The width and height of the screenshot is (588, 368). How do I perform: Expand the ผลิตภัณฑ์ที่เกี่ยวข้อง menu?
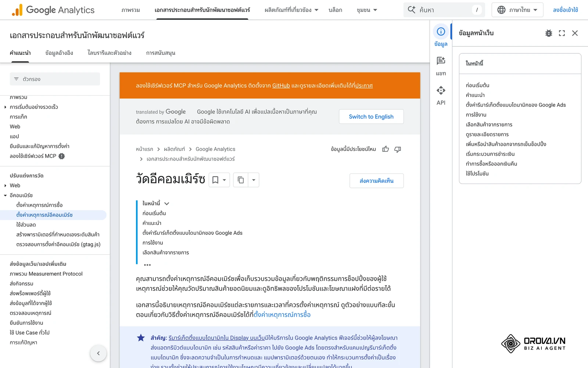pyautogui.click(x=291, y=10)
